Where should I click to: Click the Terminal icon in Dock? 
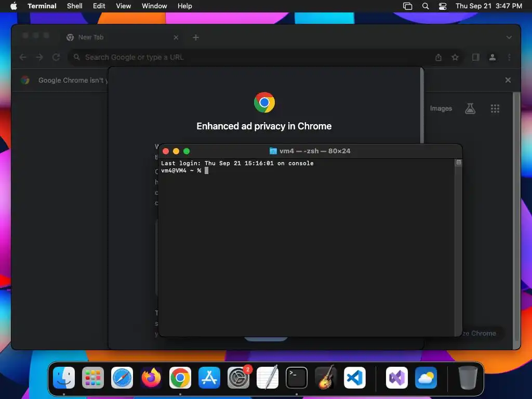(297, 378)
